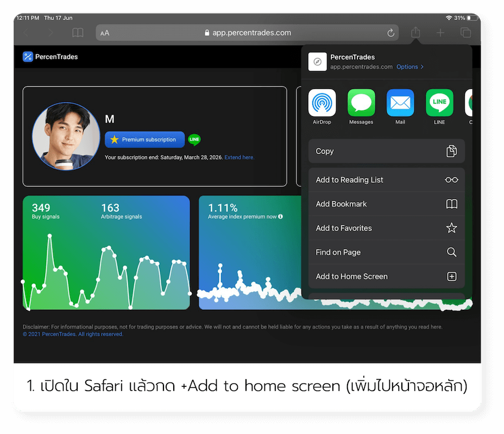The height and width of the screenshot is (434, 504).
Task: Tap the Wi-Fi status icon
Action: pos(449,18)
